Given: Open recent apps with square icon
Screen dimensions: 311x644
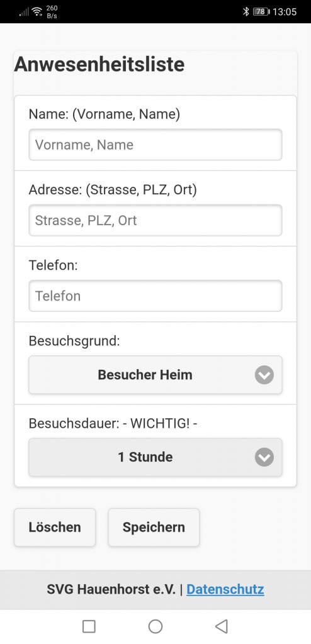Looking at the screenshot, I should [x=89, y=626].
